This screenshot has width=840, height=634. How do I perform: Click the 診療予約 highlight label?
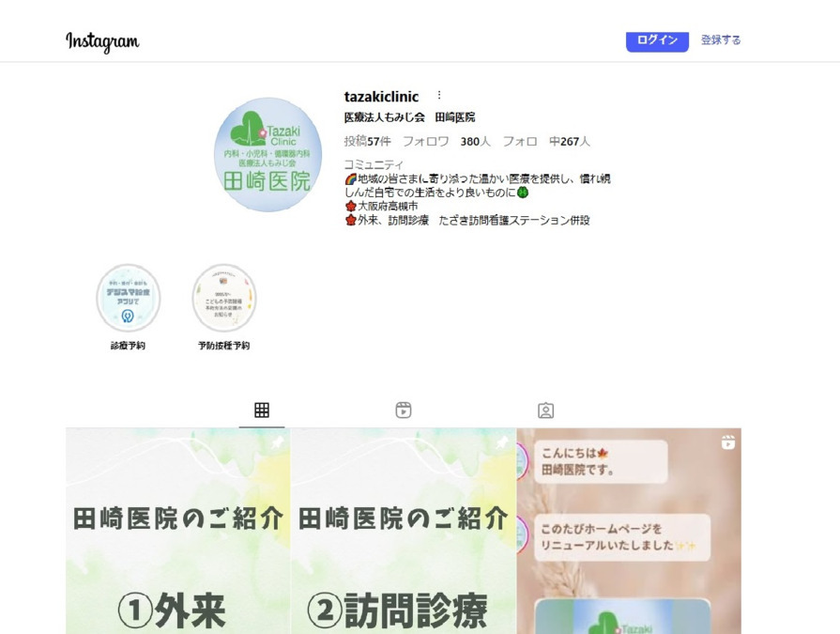128,346
